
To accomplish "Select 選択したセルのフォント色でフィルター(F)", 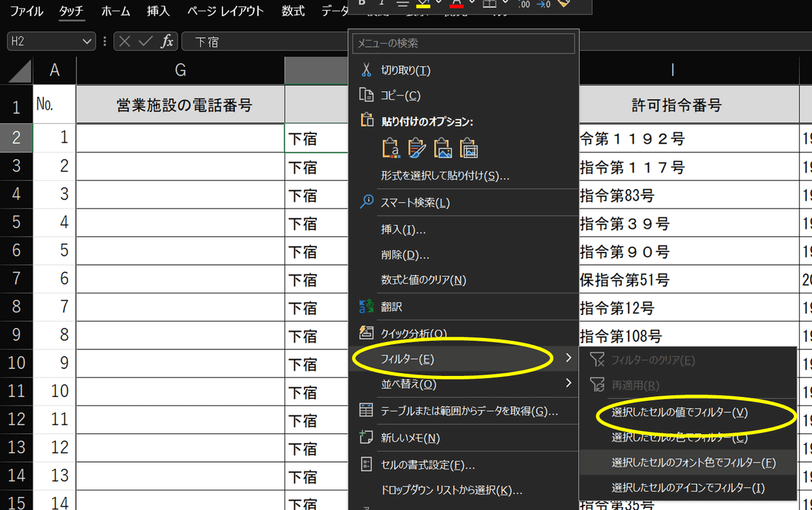I will [x=694, y=463].
